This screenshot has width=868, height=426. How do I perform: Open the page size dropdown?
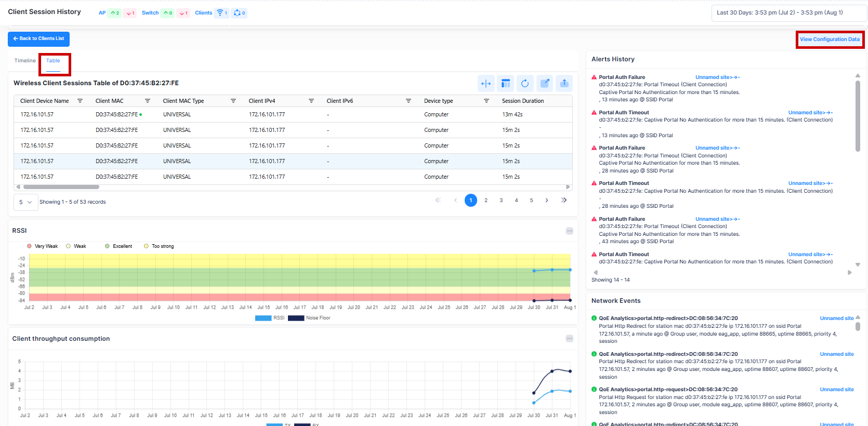coord(25,202)
